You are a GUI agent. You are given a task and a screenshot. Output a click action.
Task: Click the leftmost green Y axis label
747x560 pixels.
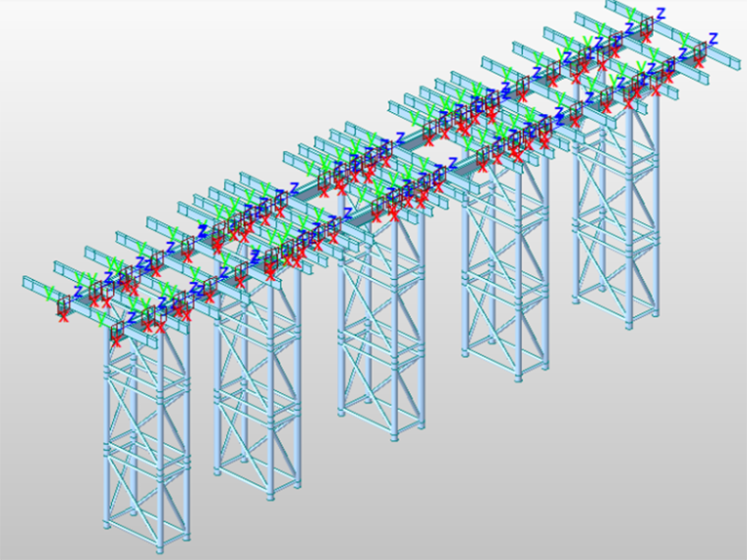(50, 292)
